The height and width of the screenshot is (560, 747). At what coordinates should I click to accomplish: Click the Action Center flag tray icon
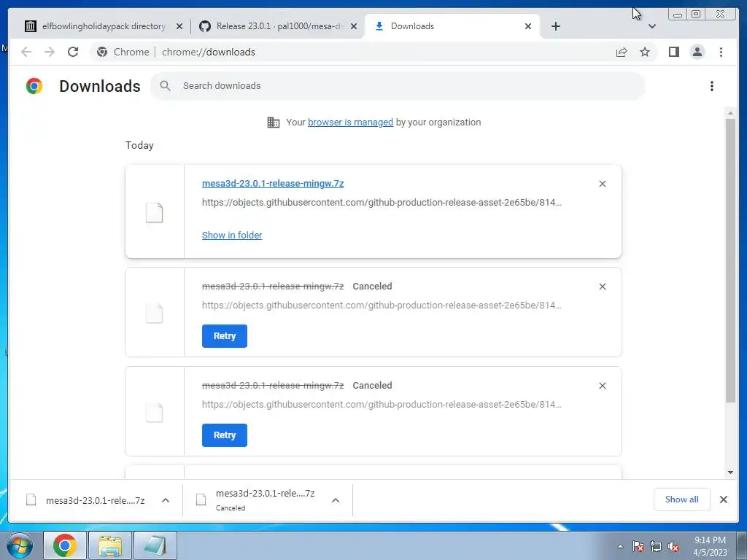tap(638, 546)
